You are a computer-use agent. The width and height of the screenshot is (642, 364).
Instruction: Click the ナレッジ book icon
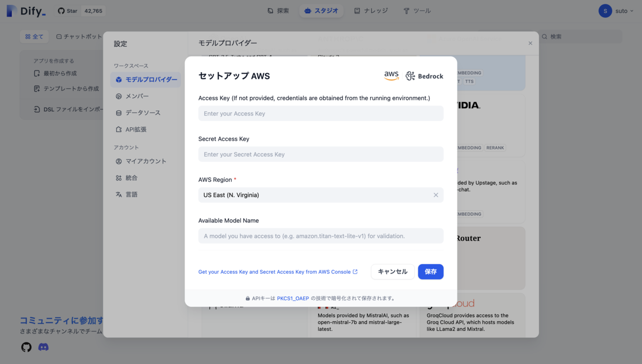point(357,11)
